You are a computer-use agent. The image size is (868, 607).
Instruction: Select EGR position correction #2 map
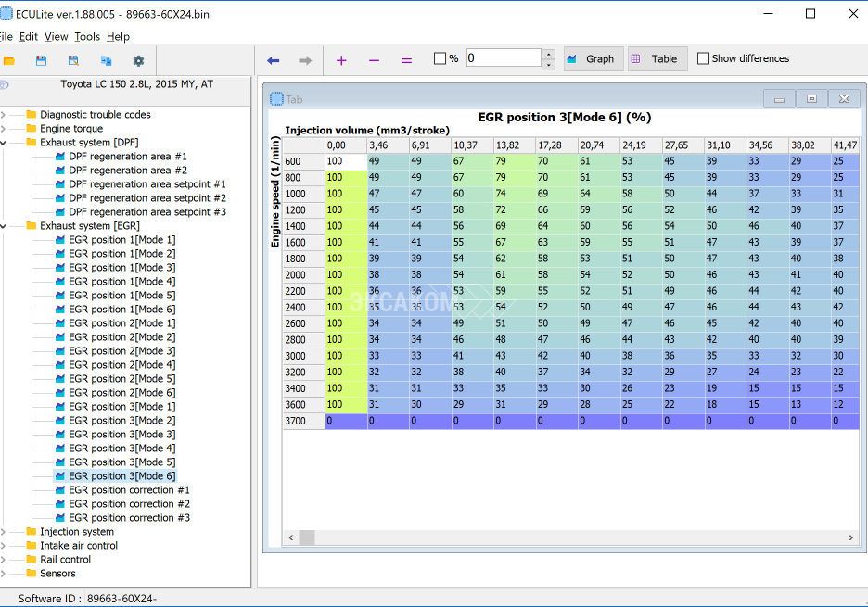(x=129, y=504)
